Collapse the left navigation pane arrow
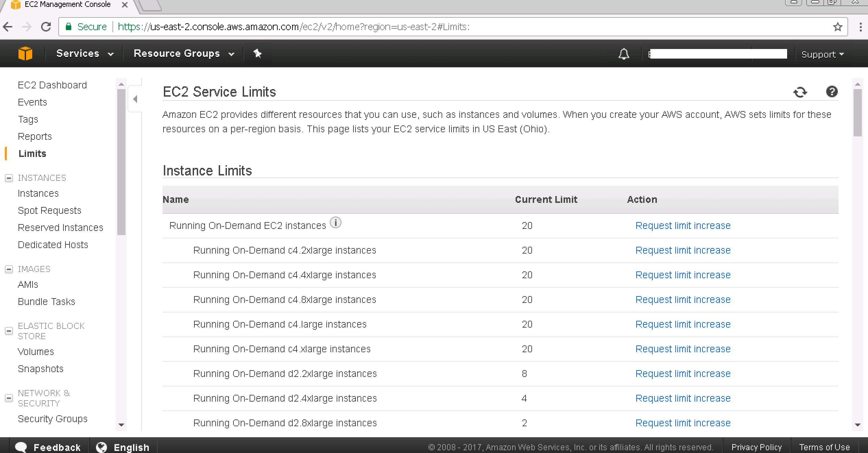This screenshot has height=453, width=868. pyautogui.click(x=135, y=99)
